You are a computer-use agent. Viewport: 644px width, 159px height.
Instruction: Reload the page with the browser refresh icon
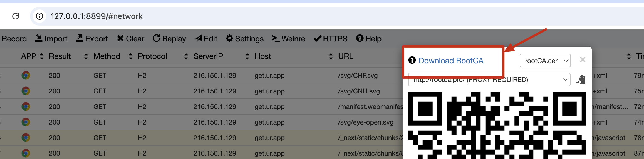16,16
